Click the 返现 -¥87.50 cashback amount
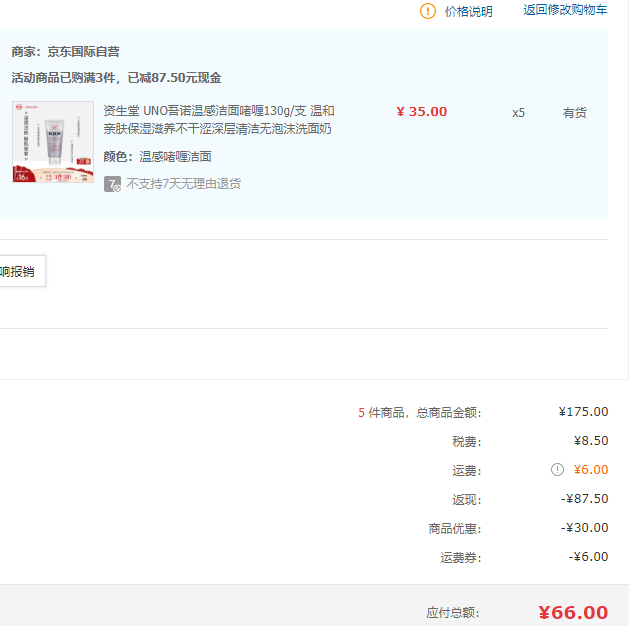Screen dimensions: 630x626 584,499
